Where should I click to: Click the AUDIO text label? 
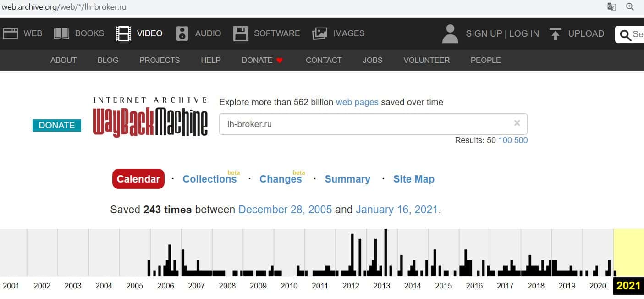[208, 33]
